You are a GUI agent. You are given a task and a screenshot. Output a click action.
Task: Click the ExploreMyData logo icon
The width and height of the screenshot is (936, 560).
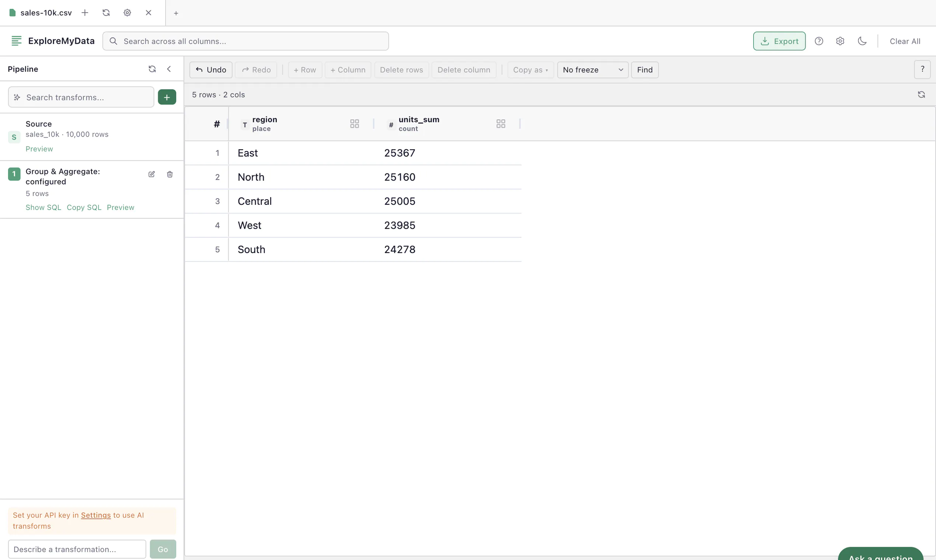point(16,41)
